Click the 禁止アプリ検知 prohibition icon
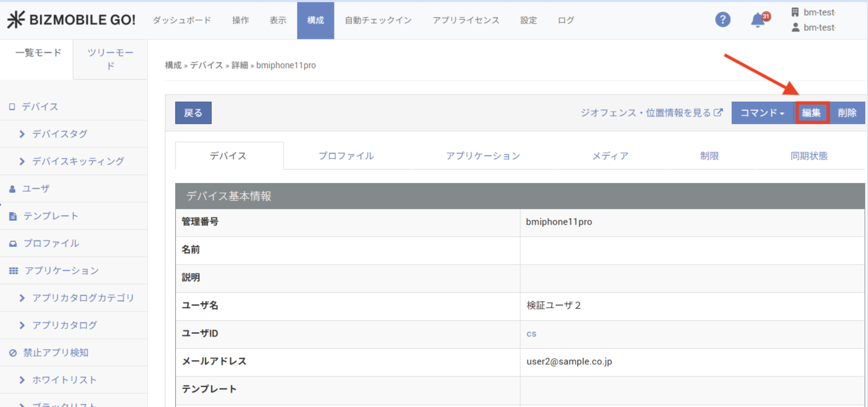Viewport: 868px width, 407px height. (13, 353)
